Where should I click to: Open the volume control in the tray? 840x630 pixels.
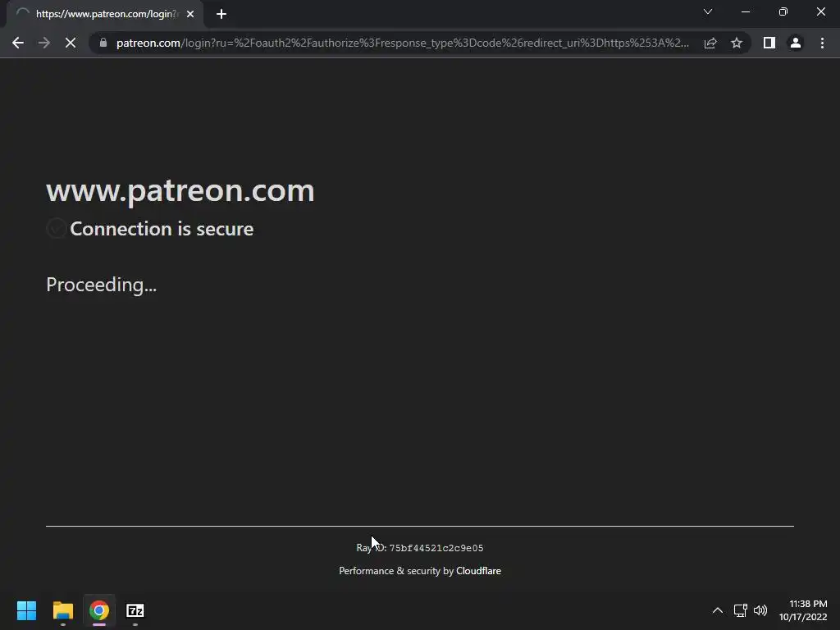coord(760,610)
